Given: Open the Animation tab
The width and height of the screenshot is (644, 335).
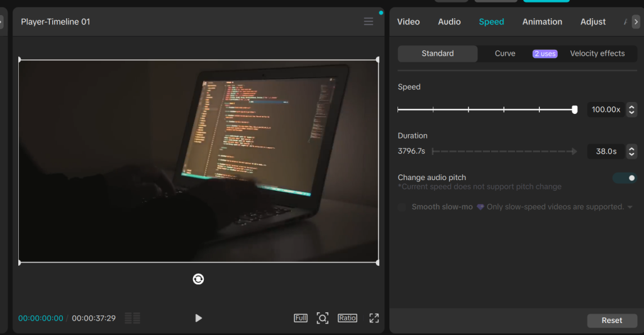Looking at the screenshot, I should [x=542, y=21].
